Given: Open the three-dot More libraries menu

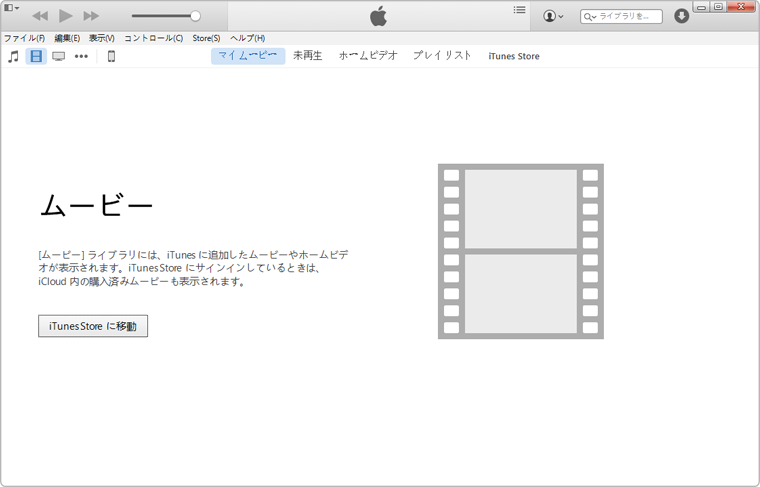Looking at the screenshot, I should coord(81,57).
